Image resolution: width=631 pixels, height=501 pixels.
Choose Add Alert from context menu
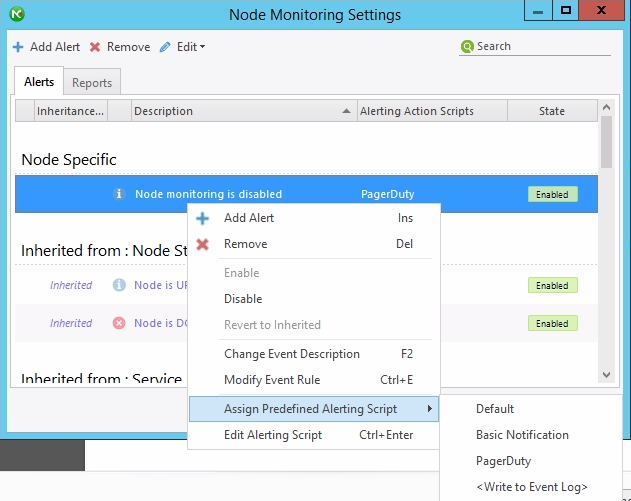click(x=314, y=218)
